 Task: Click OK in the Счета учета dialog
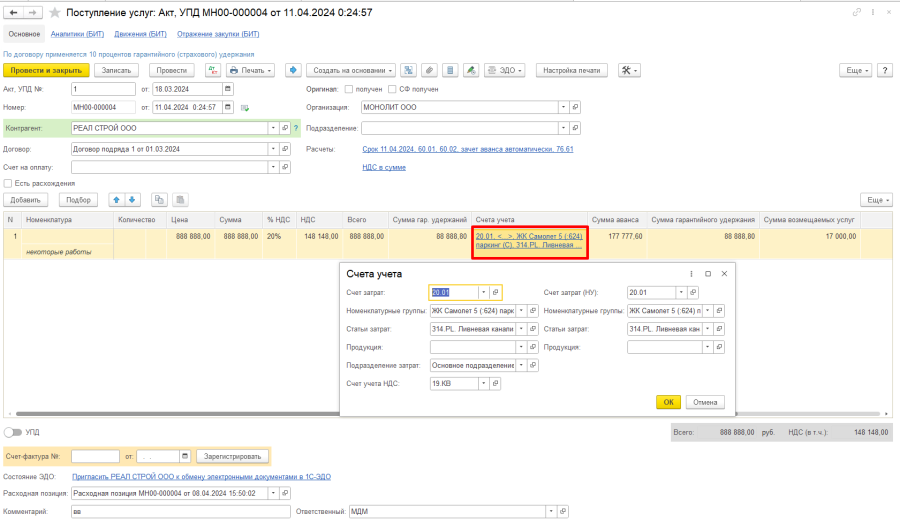tap(668, 402)
